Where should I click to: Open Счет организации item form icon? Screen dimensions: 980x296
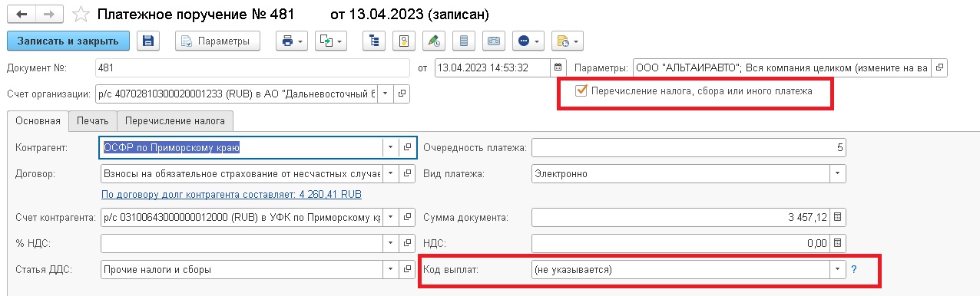402,94
